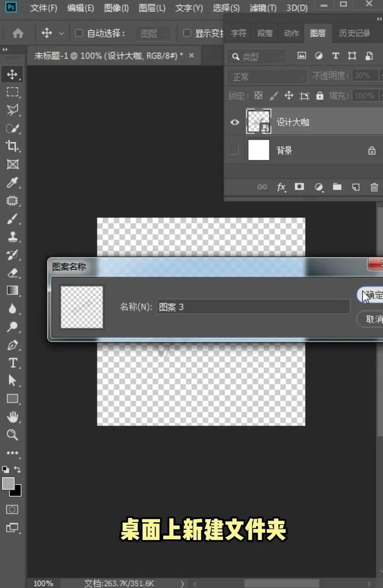Click the 名称 pattern name field
Image resolution: width=383 pixels, height=588 pixels.
[x=253, y=307]
